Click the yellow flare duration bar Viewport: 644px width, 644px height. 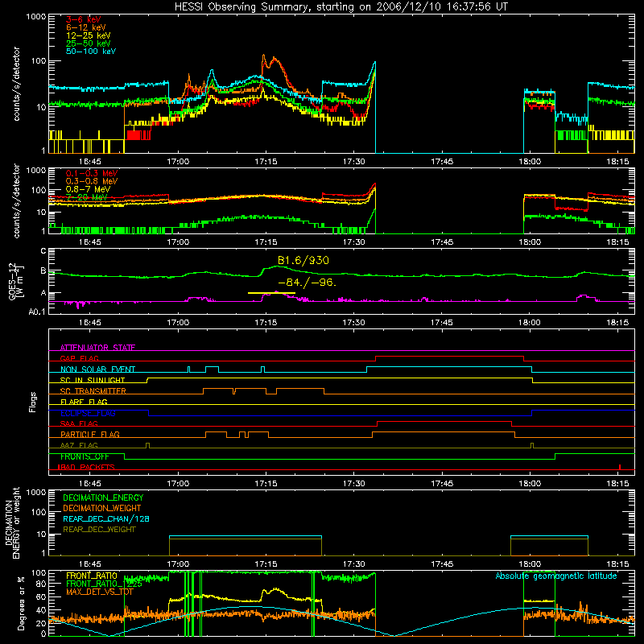(x=271, y=293)
